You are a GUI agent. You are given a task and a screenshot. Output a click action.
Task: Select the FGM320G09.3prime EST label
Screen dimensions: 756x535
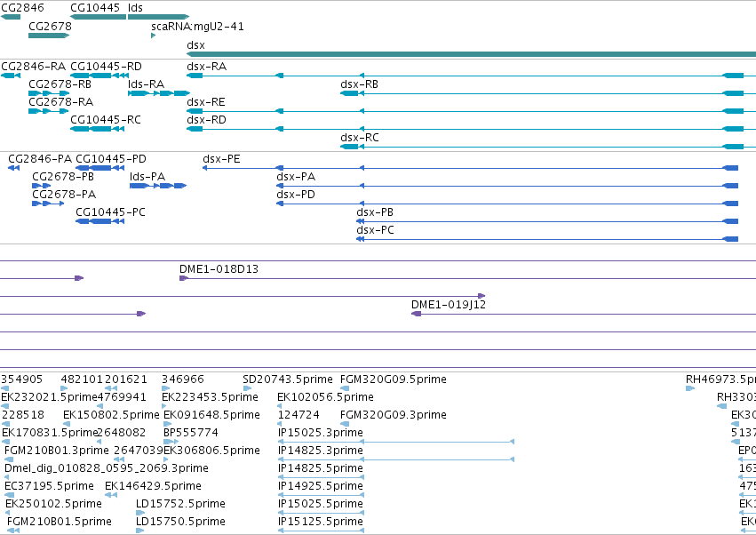pyautogui.click(x=394, y=415)
